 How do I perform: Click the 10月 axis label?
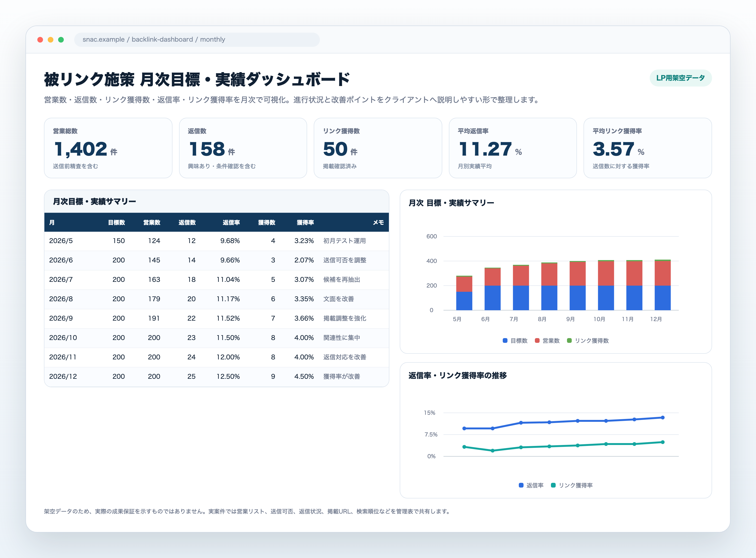coord(599,319)
